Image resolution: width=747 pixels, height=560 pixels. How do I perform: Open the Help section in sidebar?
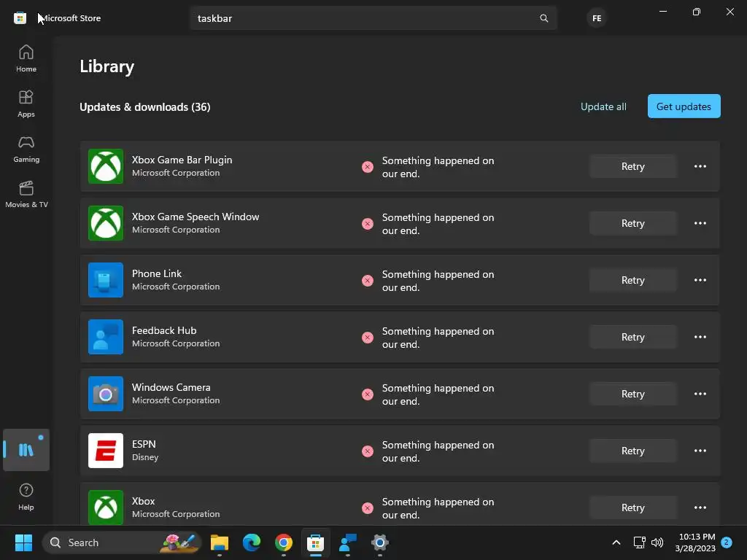pos(26,497)
